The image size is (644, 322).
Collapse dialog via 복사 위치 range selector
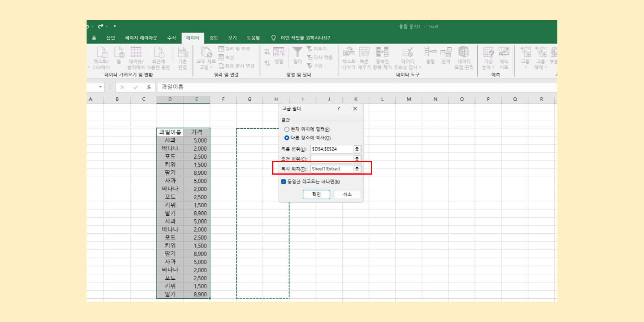coord(357,169)
